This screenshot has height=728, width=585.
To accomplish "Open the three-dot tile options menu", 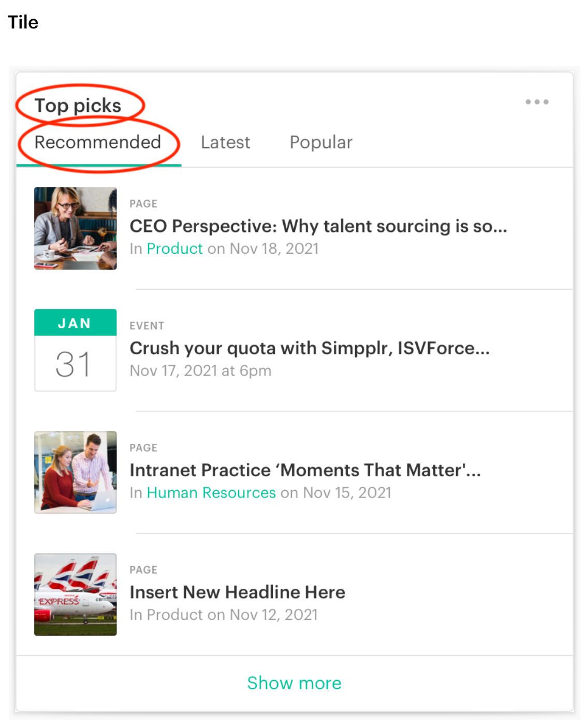I will click(x=537, y=102).
